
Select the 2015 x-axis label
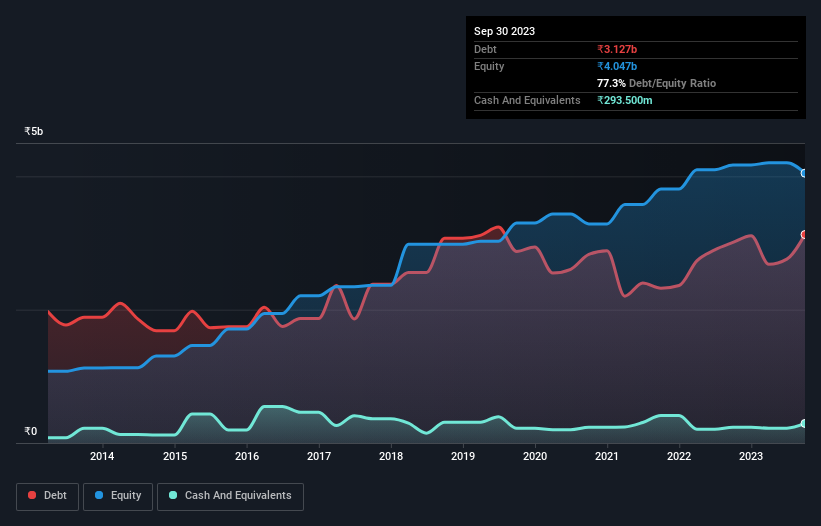[175, 456]
